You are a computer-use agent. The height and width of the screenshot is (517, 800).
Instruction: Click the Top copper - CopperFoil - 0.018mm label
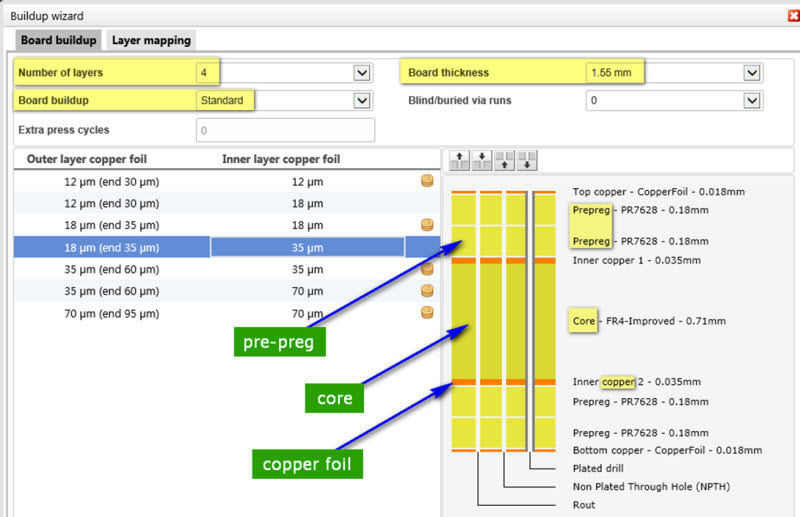[658, 192]
